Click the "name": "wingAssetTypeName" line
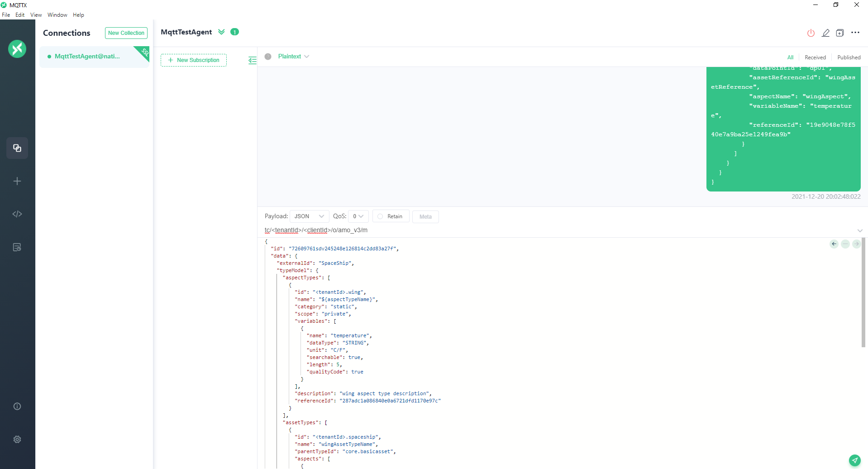 [336, 444]
